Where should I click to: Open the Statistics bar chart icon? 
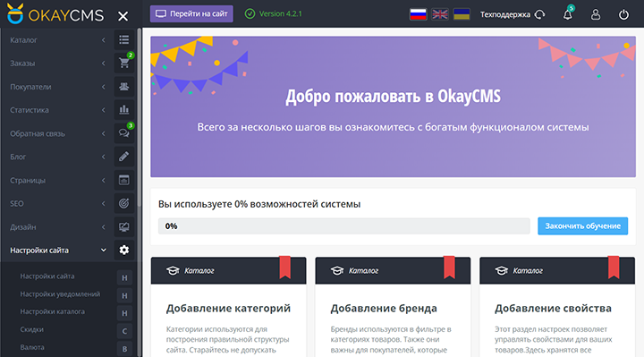coord(124,110)
